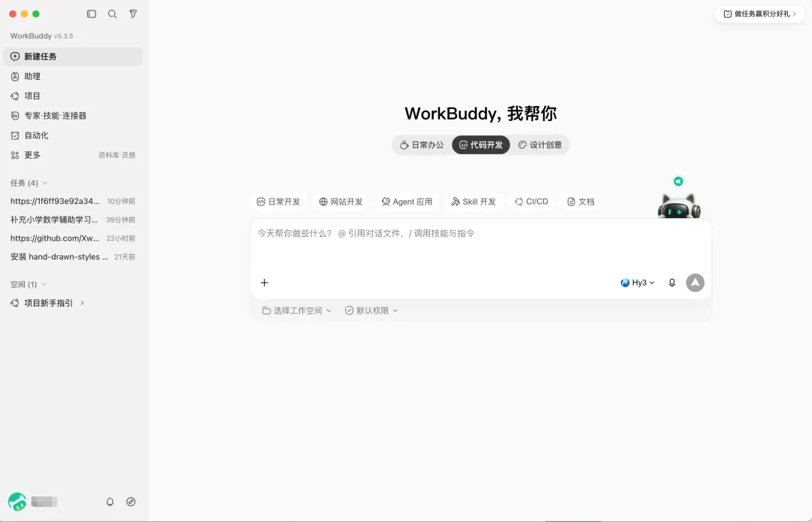Choose the Agent 应用 chip
The width and height of the screenshot is (812, 522).
tap(407, 202)
